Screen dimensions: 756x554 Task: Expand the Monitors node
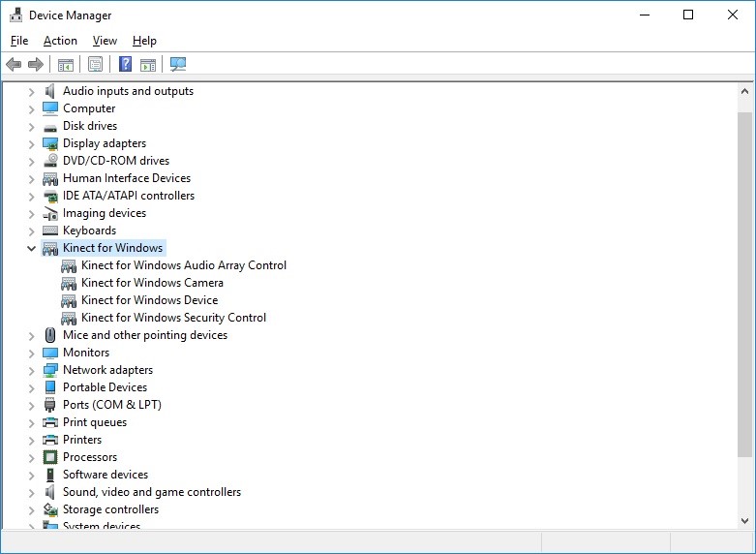(x=31, y=354)
